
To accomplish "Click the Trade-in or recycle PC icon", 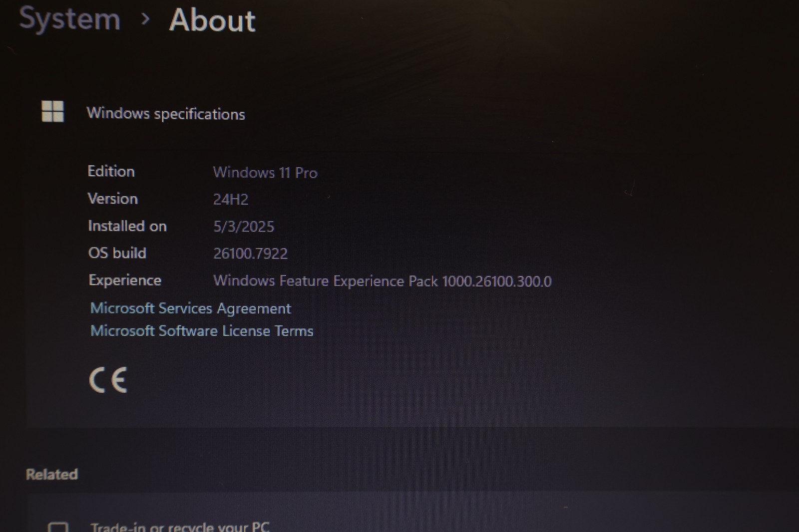I will pos(58,527).
